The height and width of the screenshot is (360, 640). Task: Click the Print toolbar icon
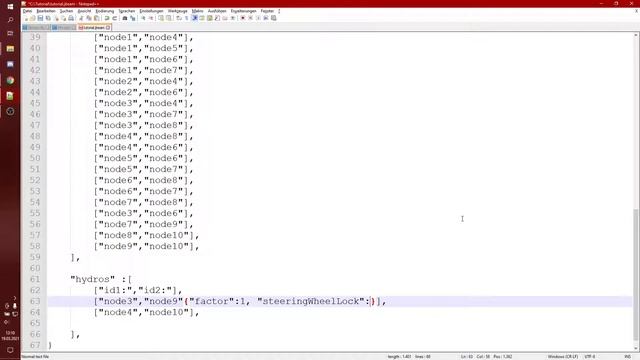[71, 18]
